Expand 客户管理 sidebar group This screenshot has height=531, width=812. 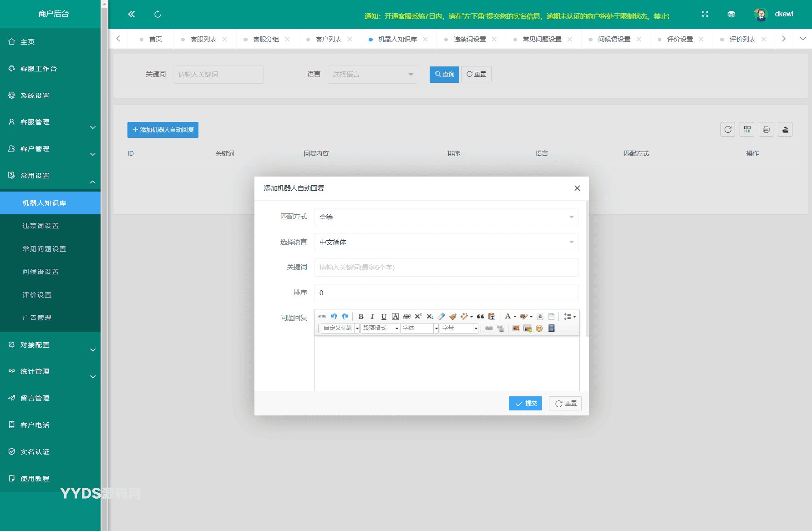coord(50,149)
